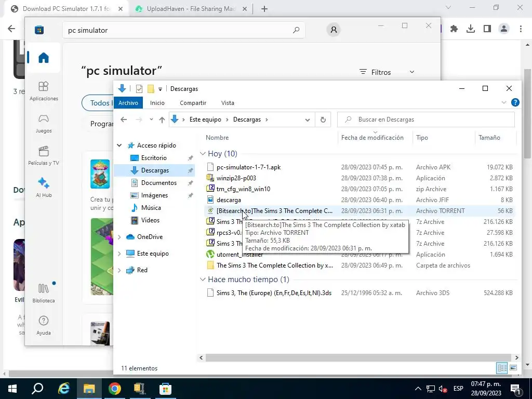Screen dimensions: 532x399
Task: Refresh the Descargas folder view
Action: coord(323,119)
